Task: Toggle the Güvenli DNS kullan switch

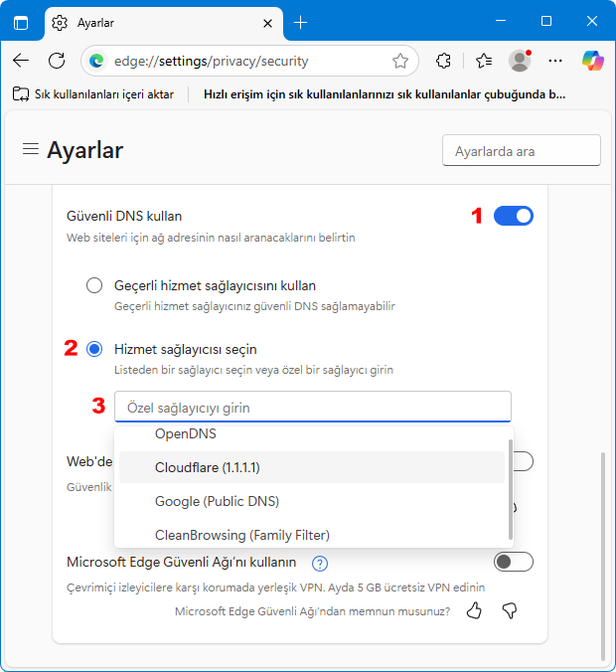Action: [x=514, y=216]
